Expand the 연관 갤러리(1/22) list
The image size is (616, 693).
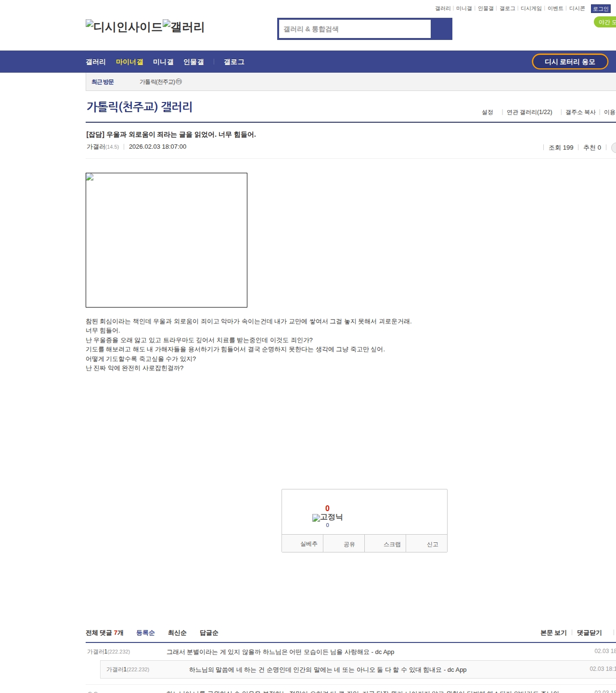(x=529, y=112)
